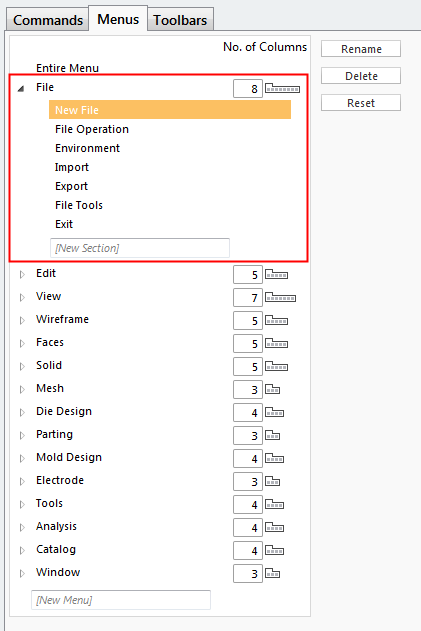Click the column icon in the Mesh row

[272, 390]
